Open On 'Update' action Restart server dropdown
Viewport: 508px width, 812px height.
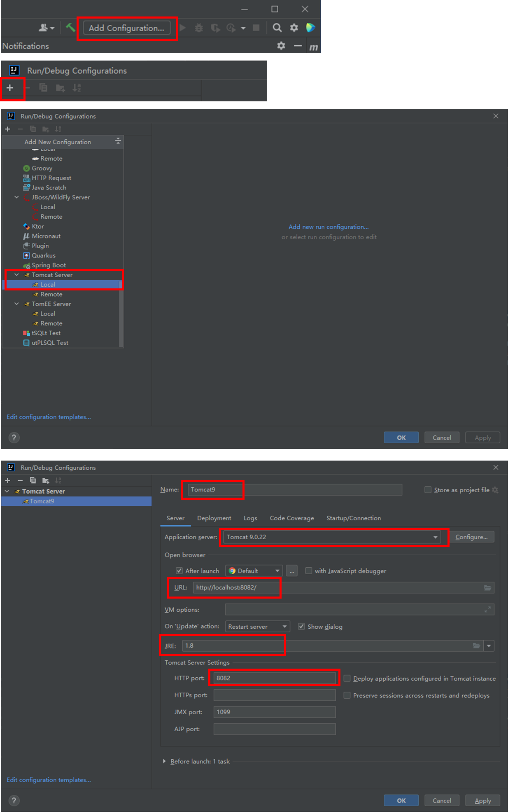(x=258, y=626)
